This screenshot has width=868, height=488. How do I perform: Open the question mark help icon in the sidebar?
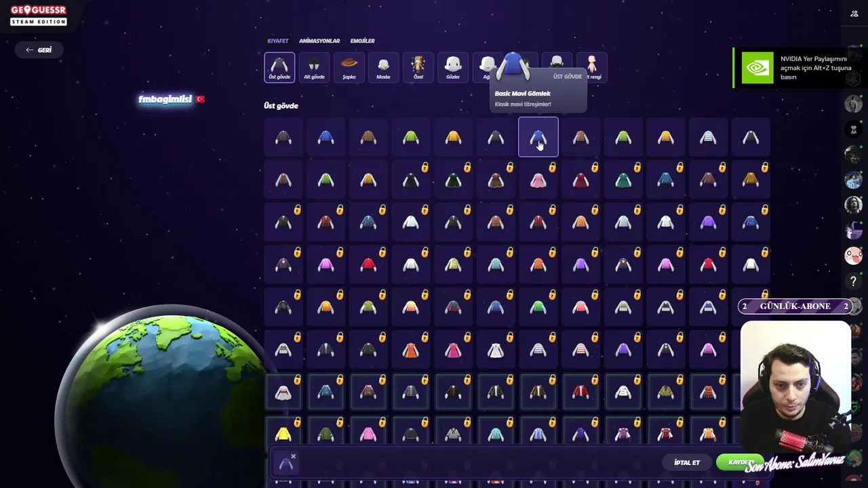tap(854, 281)
